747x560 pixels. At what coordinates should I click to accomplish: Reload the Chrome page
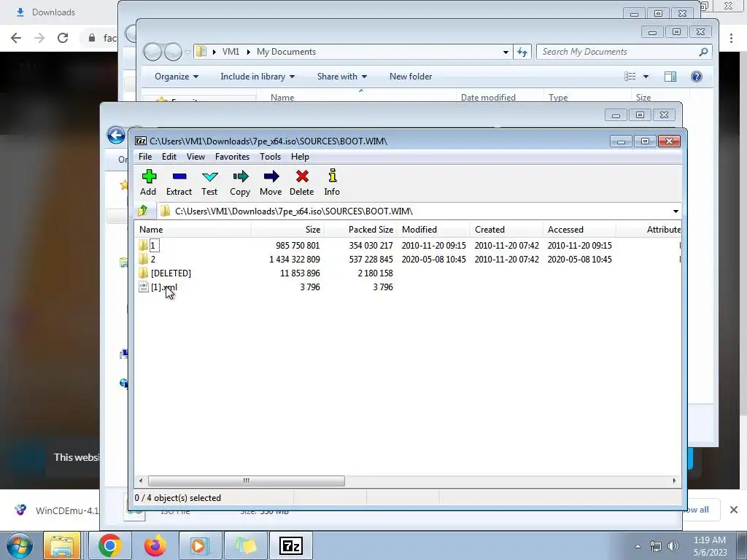pyautogui.click(x=63, y=38)
